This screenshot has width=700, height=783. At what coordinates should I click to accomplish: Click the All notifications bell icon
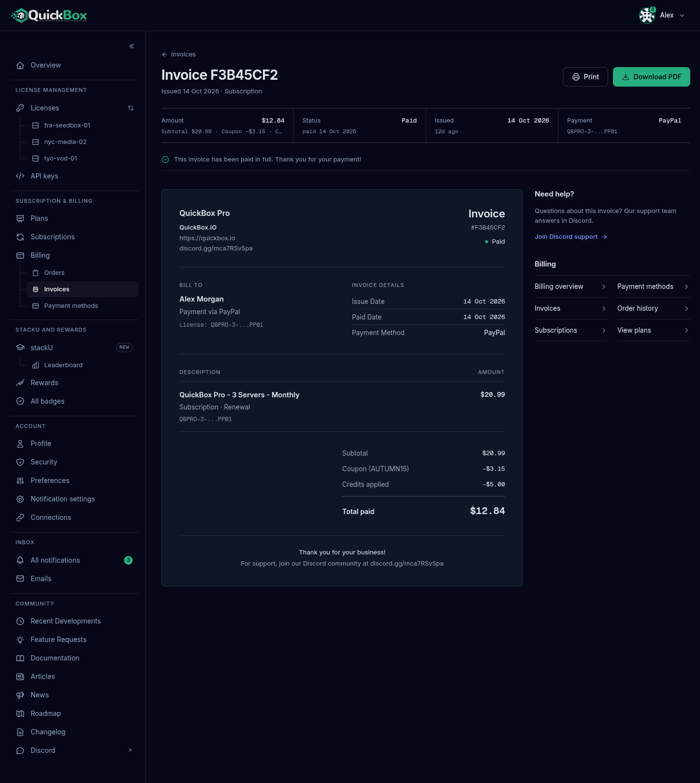[20, 560]
